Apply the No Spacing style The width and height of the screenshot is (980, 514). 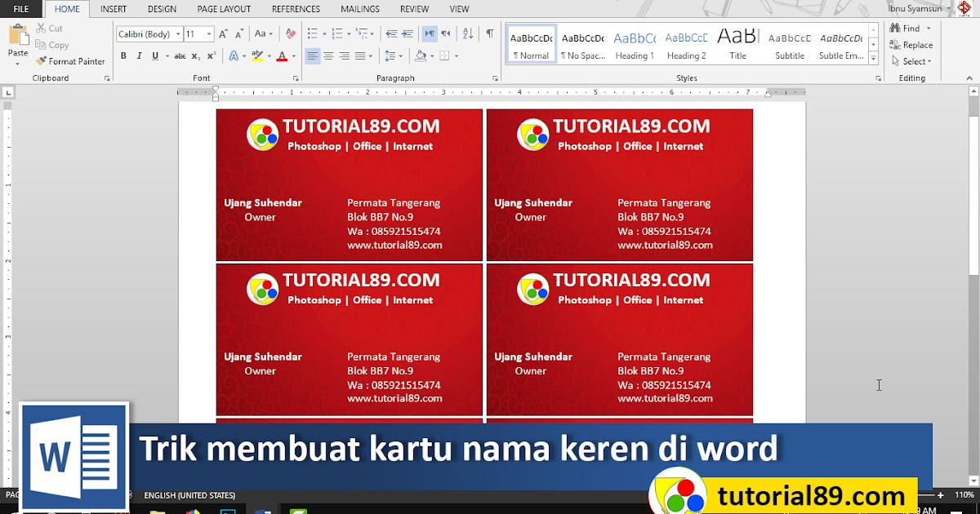pos(582,45)
